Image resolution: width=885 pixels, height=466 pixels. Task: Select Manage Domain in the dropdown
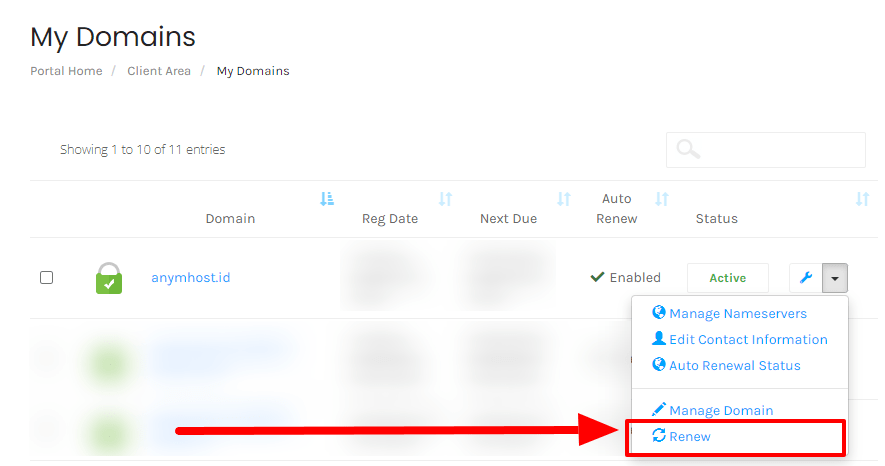(x=721, y=410)
